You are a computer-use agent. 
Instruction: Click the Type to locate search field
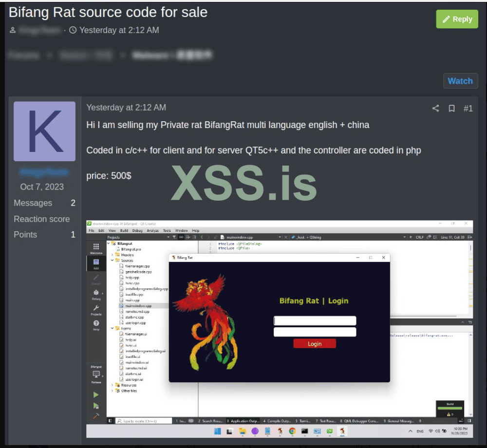[144, 421]
